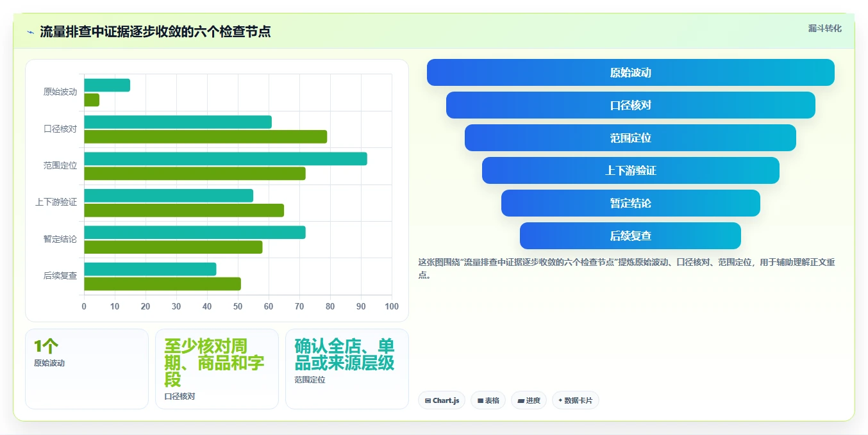Click the 表格 tag chip
The width and height of the screenshot is (868, 435).
(488, 400)
